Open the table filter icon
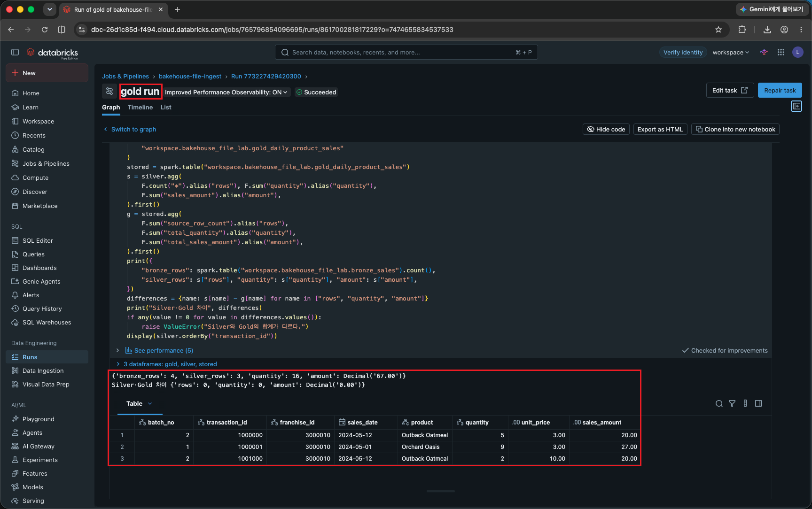Image resolution: width=812 pixels, height=509 pixels. click(732, 403)
